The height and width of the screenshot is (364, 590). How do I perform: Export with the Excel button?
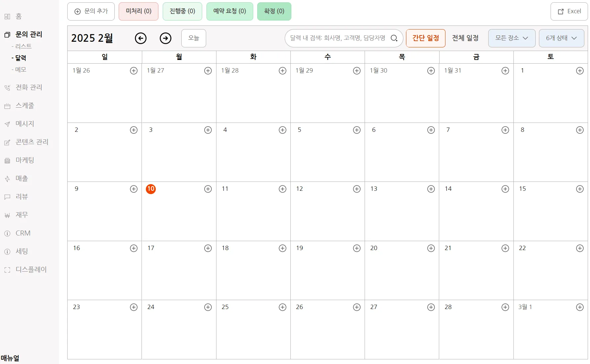point(569,11)
